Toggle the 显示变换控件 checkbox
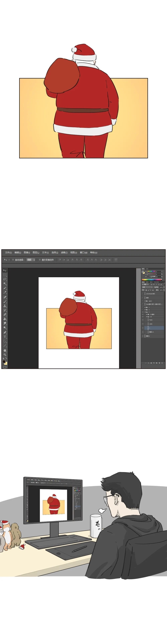 (x=40, y=260)
